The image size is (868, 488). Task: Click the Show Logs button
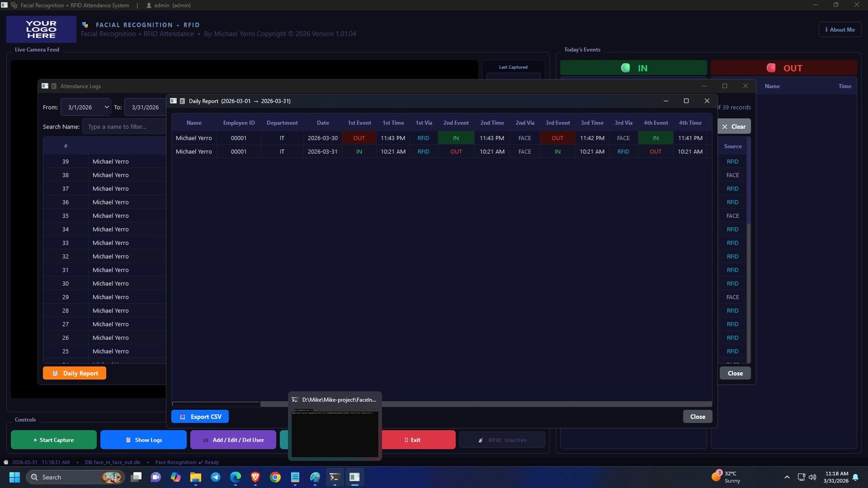tap(144, 440)
